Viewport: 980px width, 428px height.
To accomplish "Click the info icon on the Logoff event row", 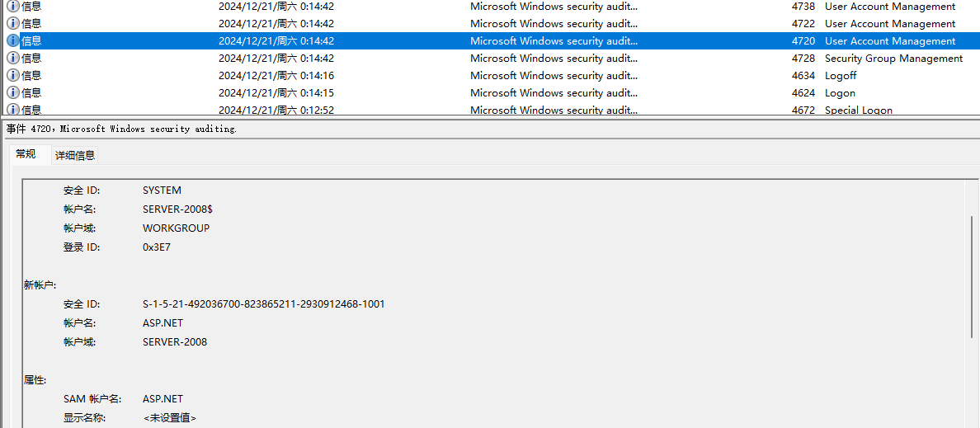I will coord(12,75).
